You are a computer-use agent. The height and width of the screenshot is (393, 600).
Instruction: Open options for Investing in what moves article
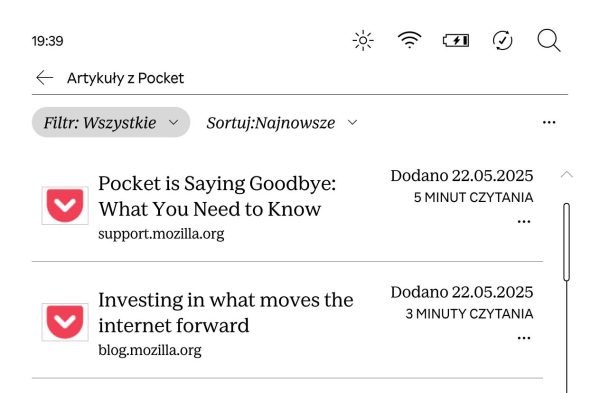coord(524,338)
